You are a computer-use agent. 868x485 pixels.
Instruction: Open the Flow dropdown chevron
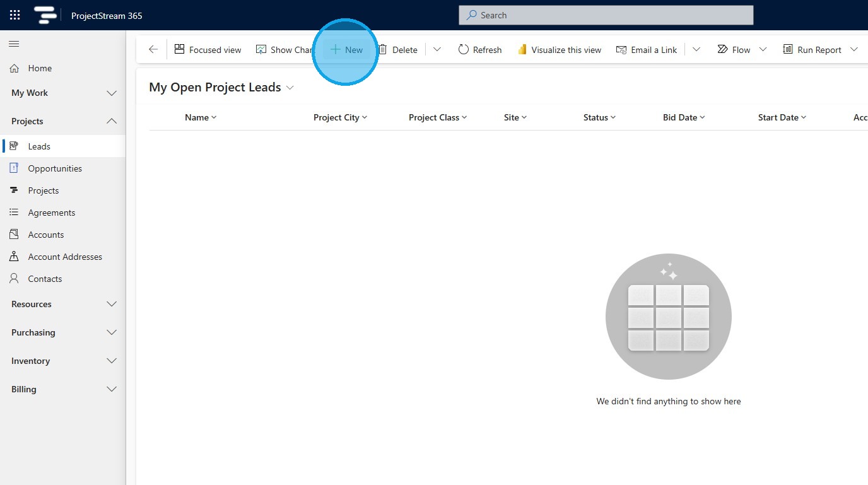point(763,50)
